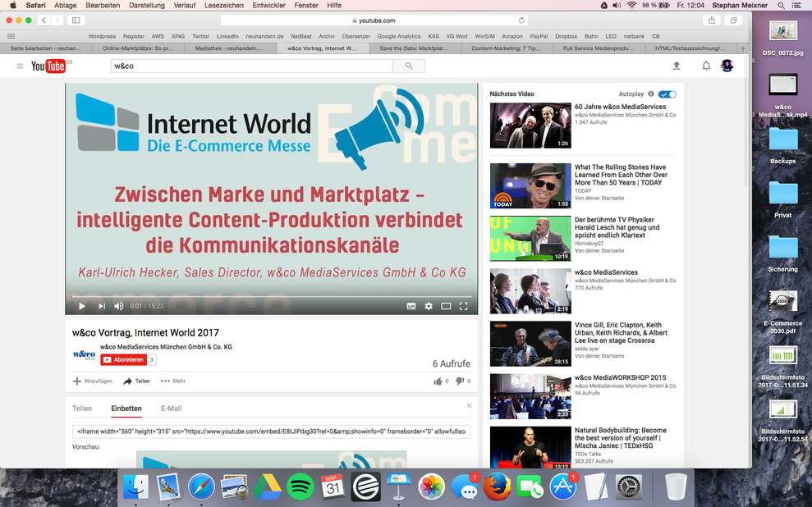Select the Backups desktop folder

(783, 146)
